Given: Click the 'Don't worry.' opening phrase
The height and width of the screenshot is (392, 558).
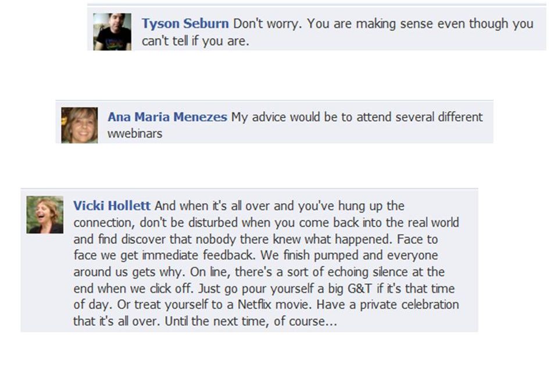Looking at the screenshot, I should coord(267,24).
